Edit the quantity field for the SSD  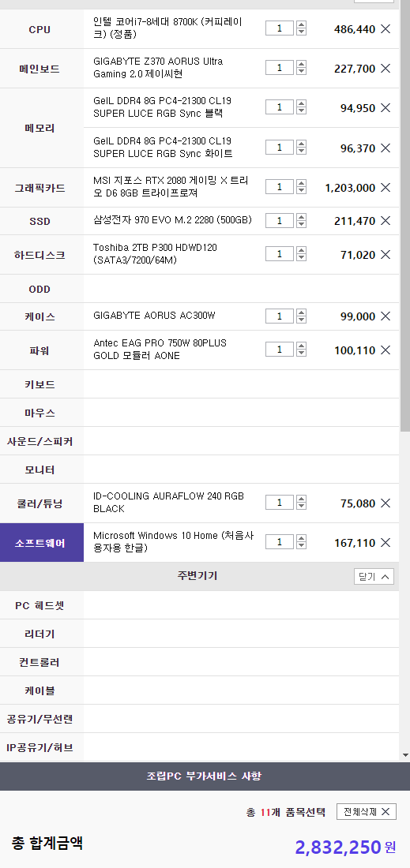pyautogui.click(x=279, y=221)
